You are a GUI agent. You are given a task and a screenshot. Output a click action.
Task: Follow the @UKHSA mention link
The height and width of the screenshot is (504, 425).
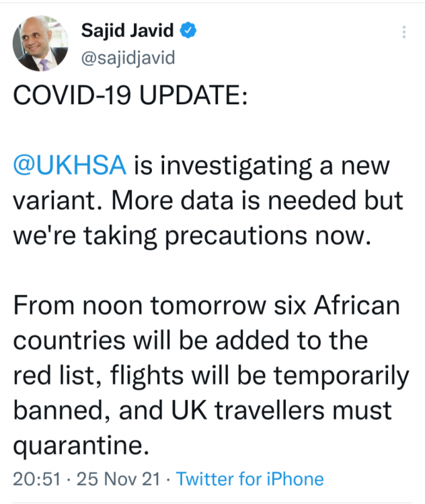(x=69, y=165)
